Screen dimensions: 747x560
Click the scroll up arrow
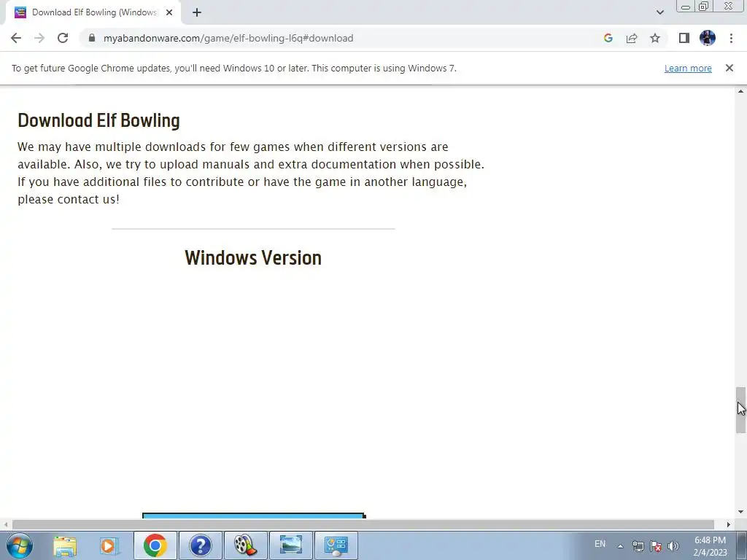pyautogui.click(x=740, y=91)
